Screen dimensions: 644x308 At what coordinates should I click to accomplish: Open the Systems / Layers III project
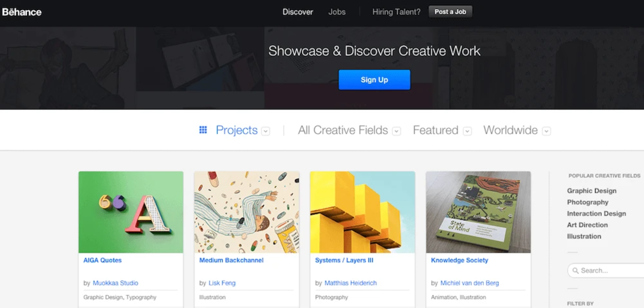click(x=344, y=260)
